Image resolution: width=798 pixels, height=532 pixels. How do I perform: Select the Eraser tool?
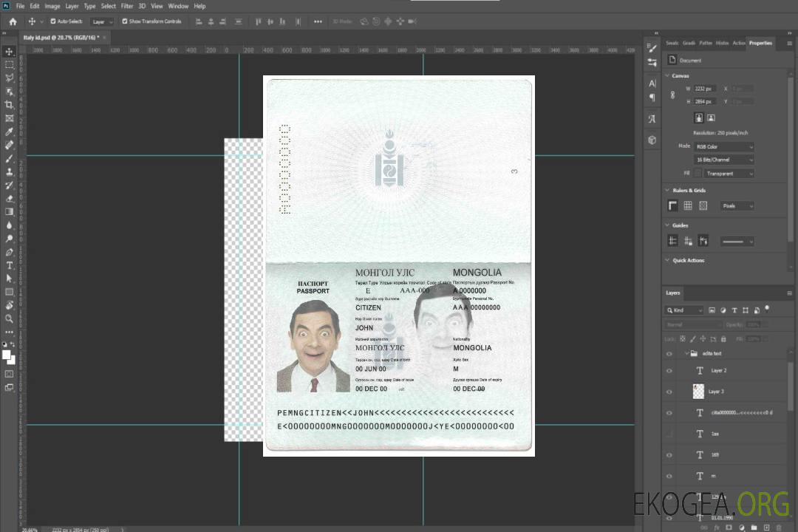tap(9, 199)
